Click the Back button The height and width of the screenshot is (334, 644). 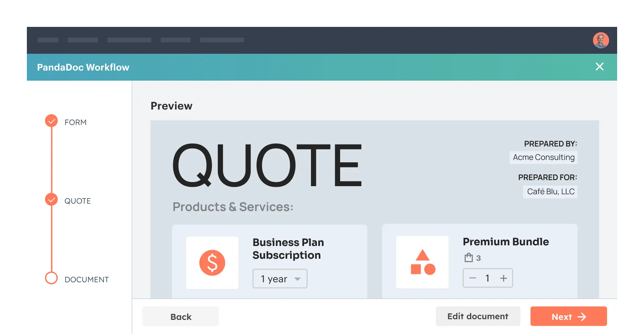pos(181,317)
